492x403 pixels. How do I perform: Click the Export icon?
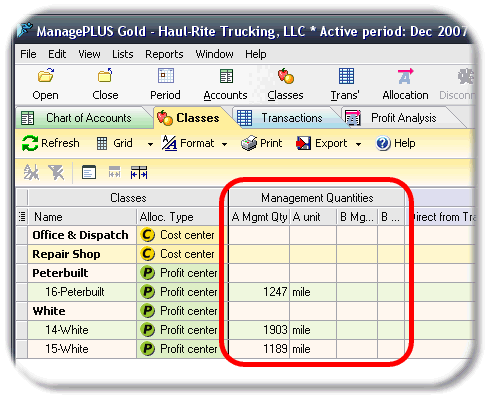click(303, 144)
